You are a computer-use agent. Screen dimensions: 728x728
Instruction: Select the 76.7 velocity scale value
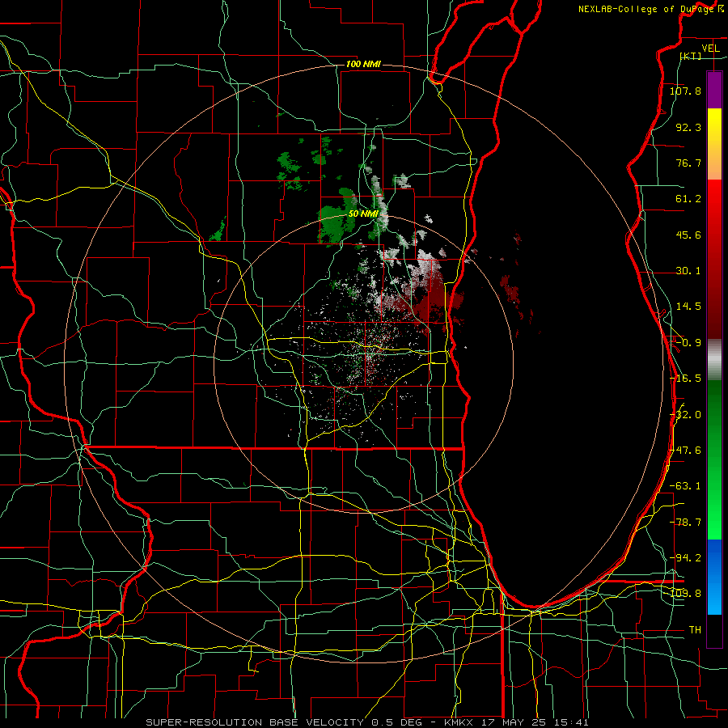tap(688, 163)
